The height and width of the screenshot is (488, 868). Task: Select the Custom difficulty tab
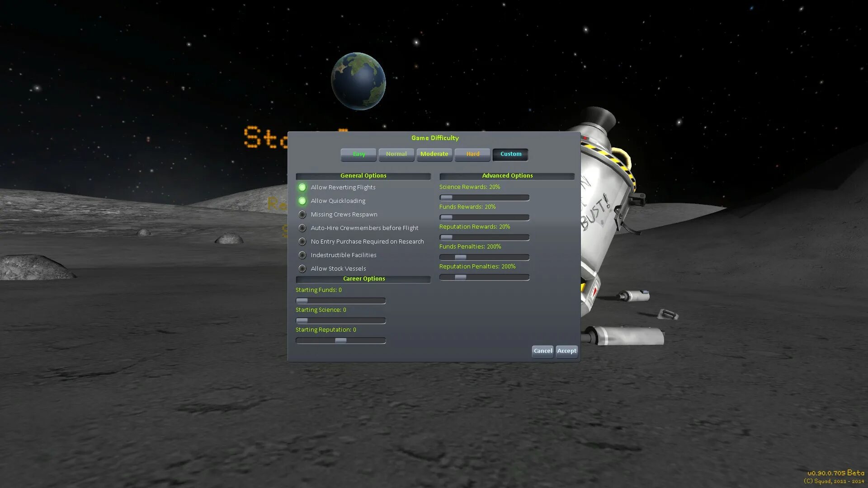[510, 155]
